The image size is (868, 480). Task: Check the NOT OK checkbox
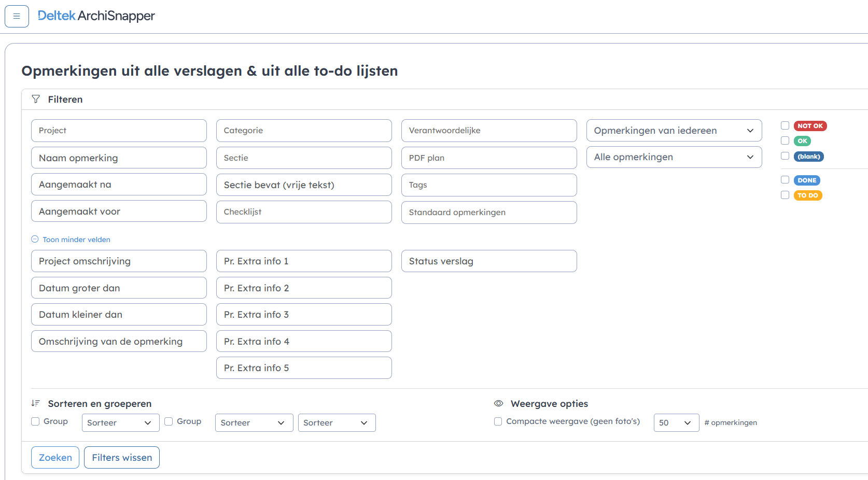click(x=785, y=125)
